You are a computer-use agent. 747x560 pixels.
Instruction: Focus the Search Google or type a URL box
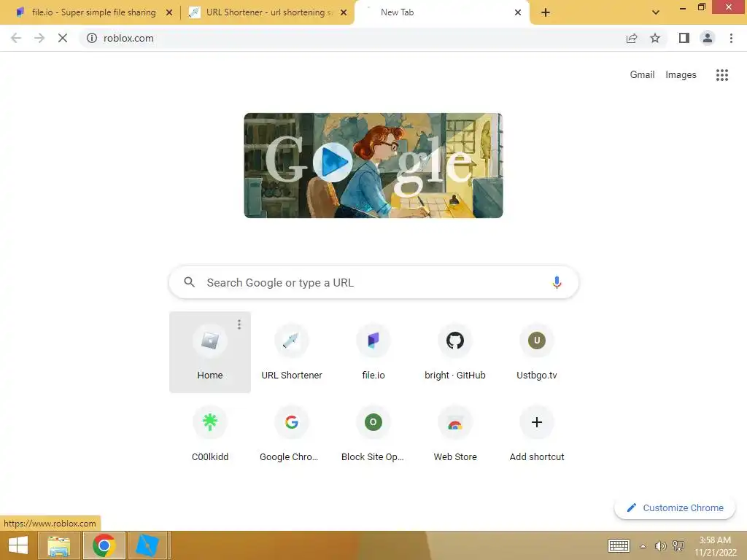pyautogui.click(x=374, y=282)
